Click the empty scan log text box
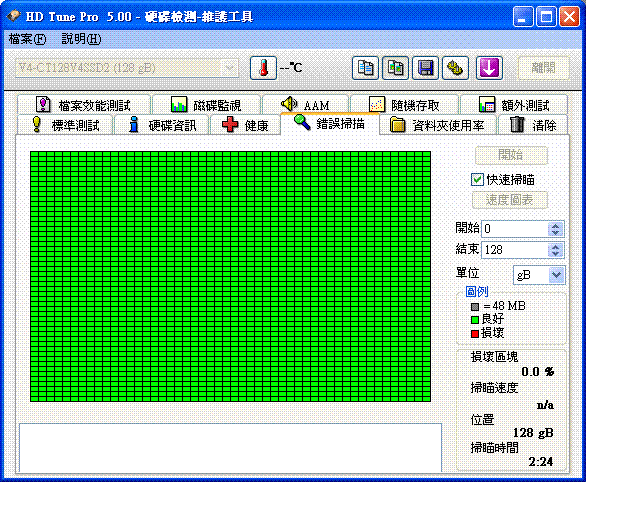The height and width of the screenshot is (512, 640). (x=231, y=448)
